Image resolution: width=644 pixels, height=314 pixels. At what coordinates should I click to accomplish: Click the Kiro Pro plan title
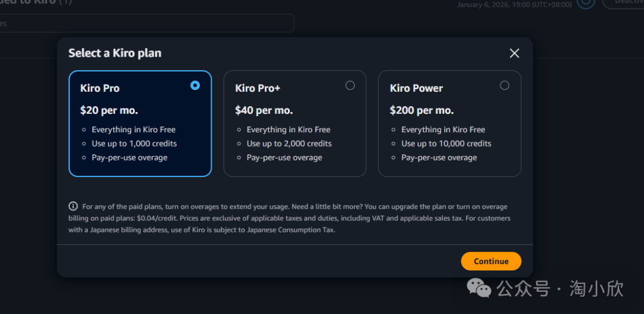pos(100,88)
